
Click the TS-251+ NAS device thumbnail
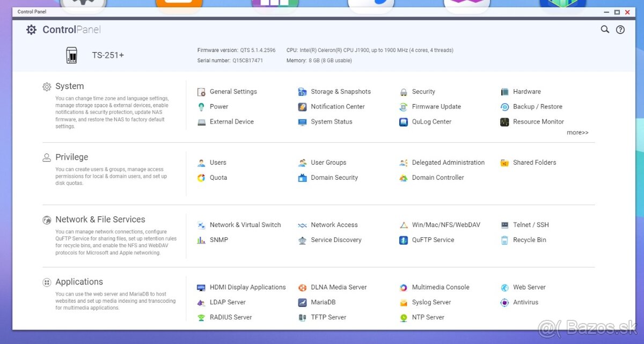click(71, 55)
